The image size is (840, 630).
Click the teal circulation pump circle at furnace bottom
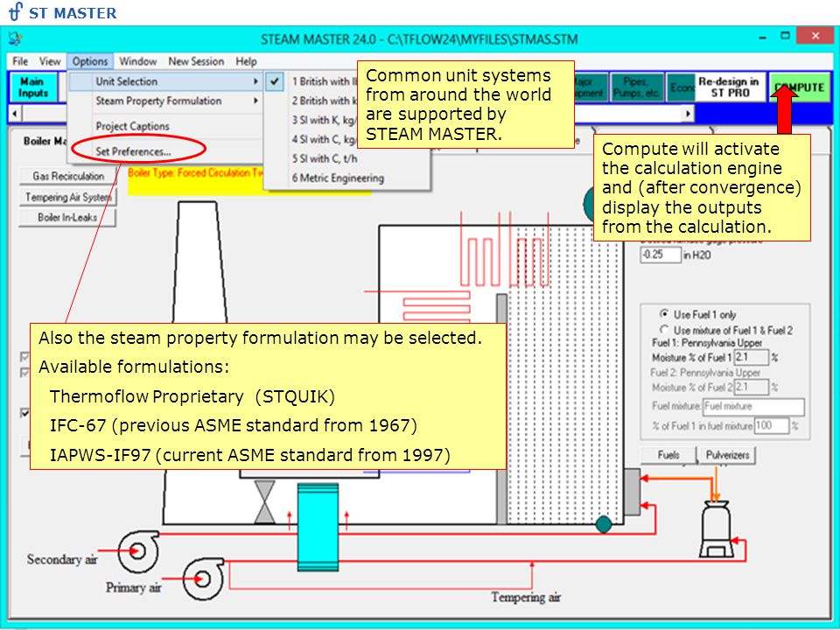point(604,524)
